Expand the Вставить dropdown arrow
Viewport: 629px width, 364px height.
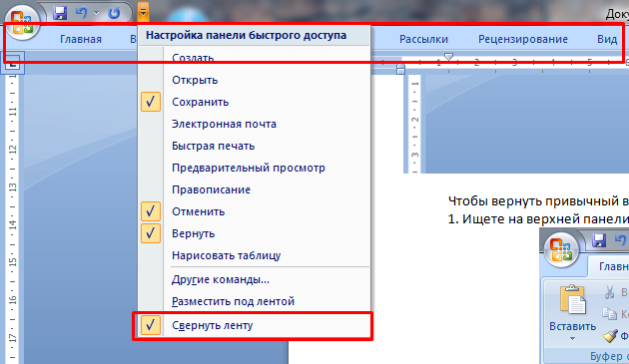572,339
